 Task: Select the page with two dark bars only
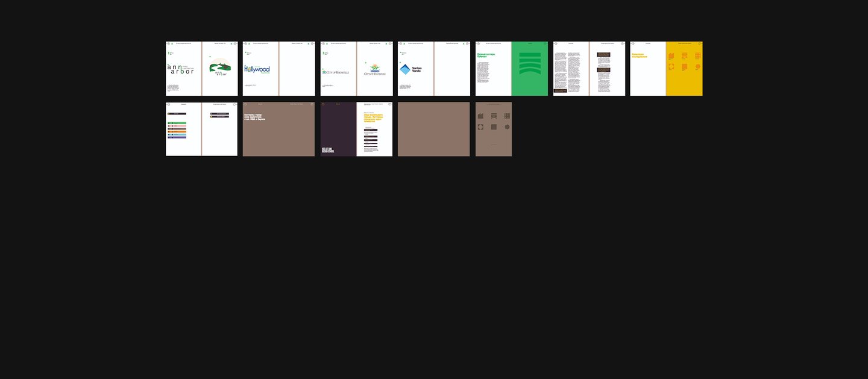(x=220, y=129)
